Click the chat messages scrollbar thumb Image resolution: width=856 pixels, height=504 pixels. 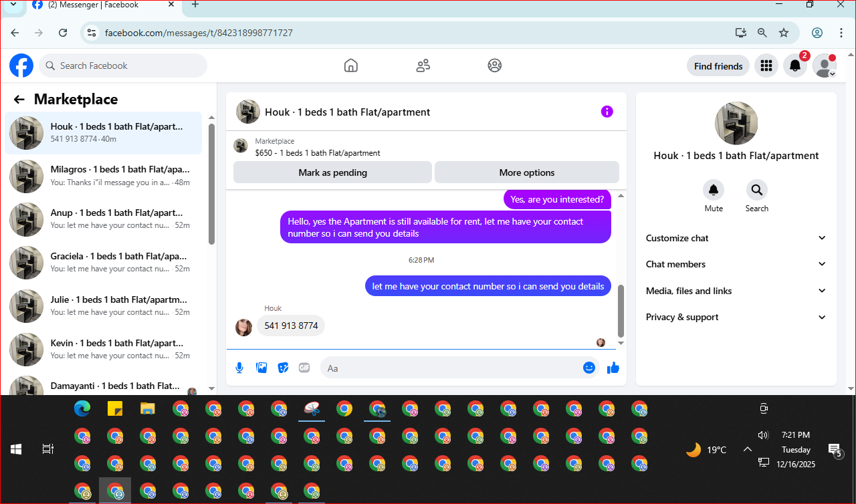pyautogui.click(x=621, y=311)
